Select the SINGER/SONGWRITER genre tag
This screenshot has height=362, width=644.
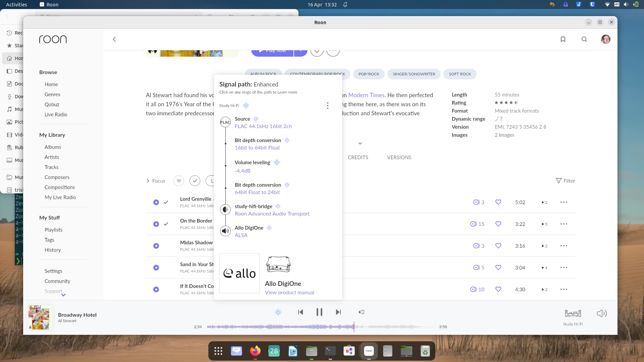414,74
